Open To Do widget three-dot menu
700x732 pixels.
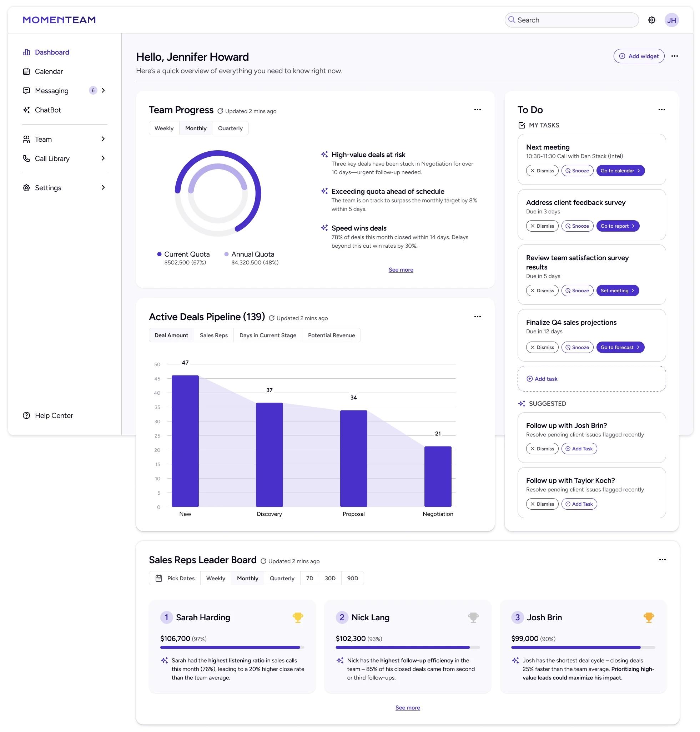tap(661, 110)
